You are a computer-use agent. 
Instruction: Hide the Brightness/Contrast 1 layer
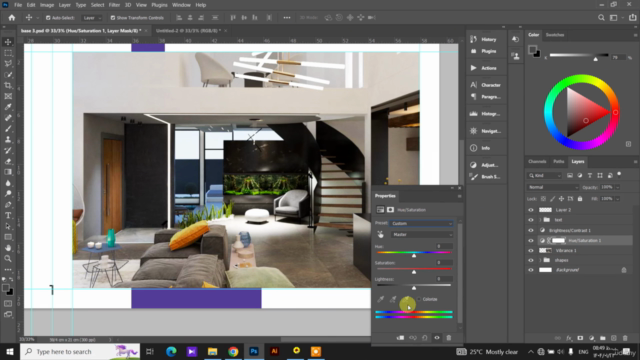[531, 230]
